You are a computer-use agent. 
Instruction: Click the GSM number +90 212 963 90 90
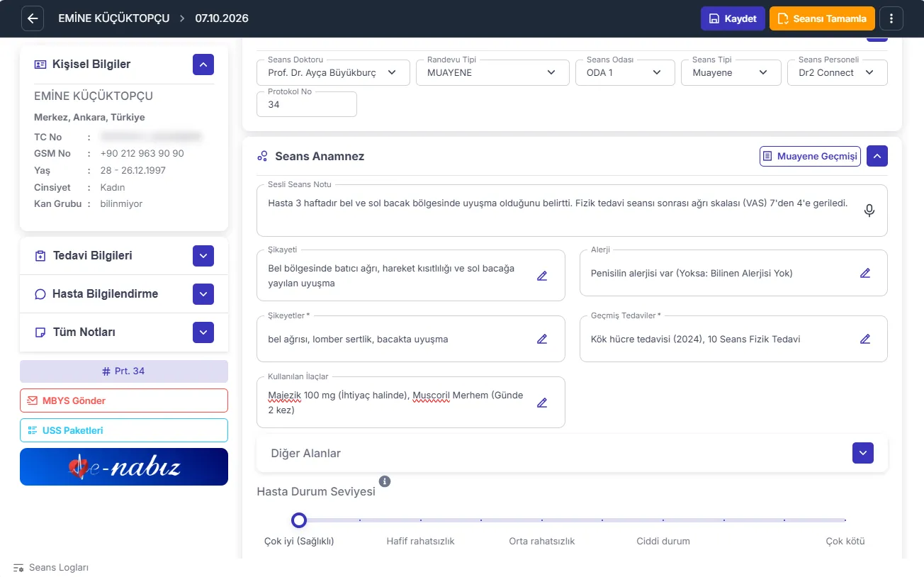[142, 153]
